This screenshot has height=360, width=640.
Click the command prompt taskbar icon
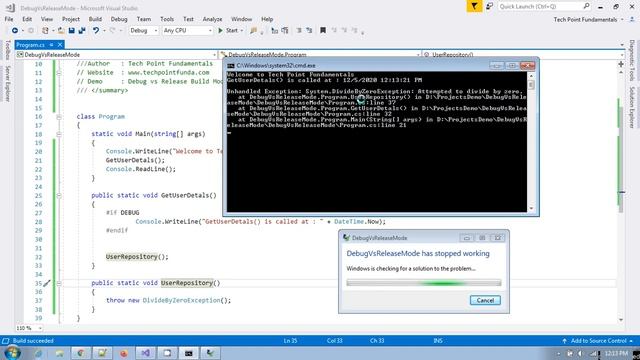[189, 353]
